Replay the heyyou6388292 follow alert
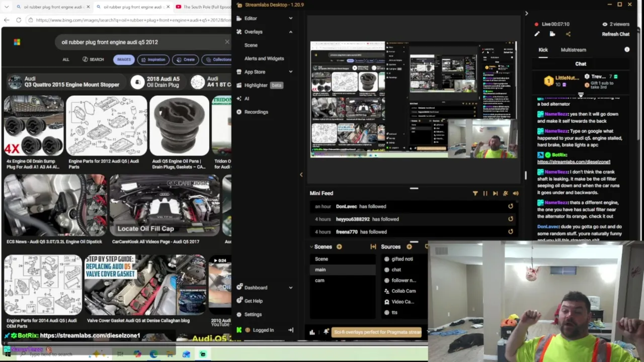 pyautogui.click(x=511, y=219)
